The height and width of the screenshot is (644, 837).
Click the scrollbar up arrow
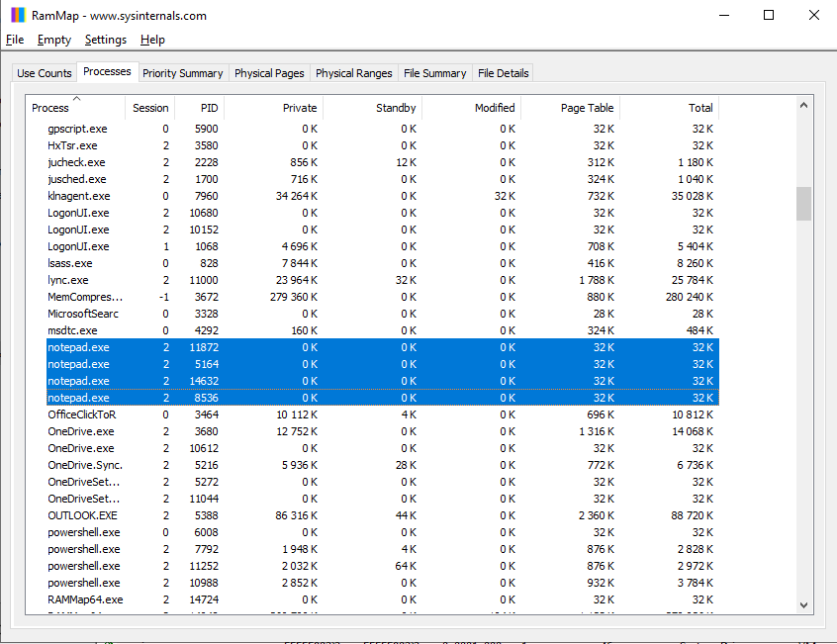(x=804, y=106)
